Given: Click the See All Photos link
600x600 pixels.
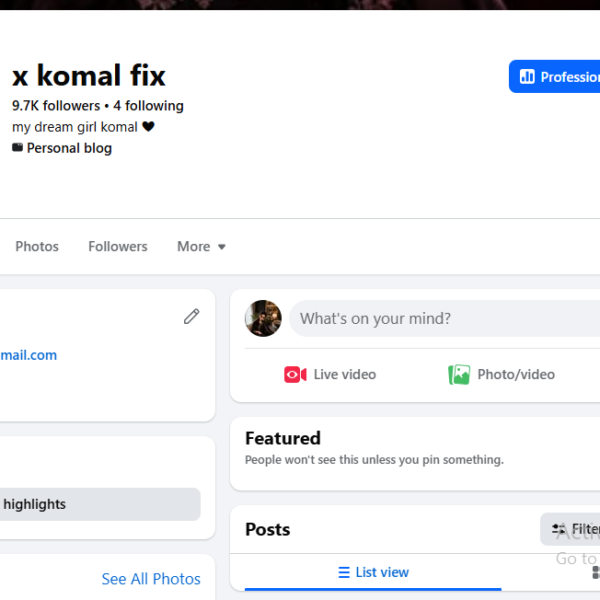Looking at the screenshot, I should tap(151, 579).
